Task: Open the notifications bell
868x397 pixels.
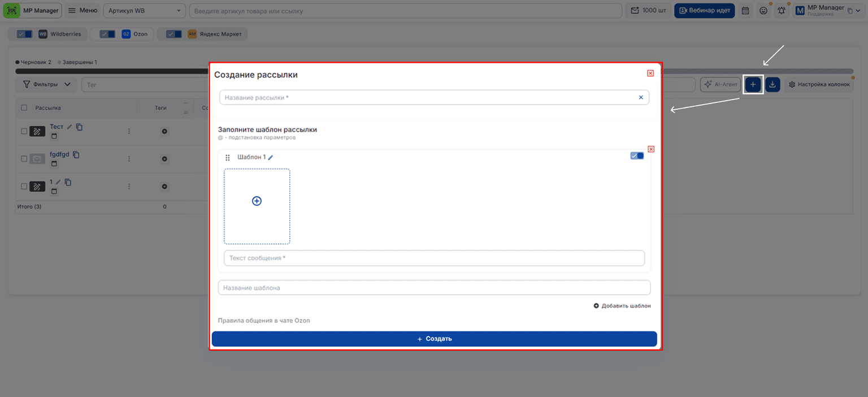Action: coord(782,11)
